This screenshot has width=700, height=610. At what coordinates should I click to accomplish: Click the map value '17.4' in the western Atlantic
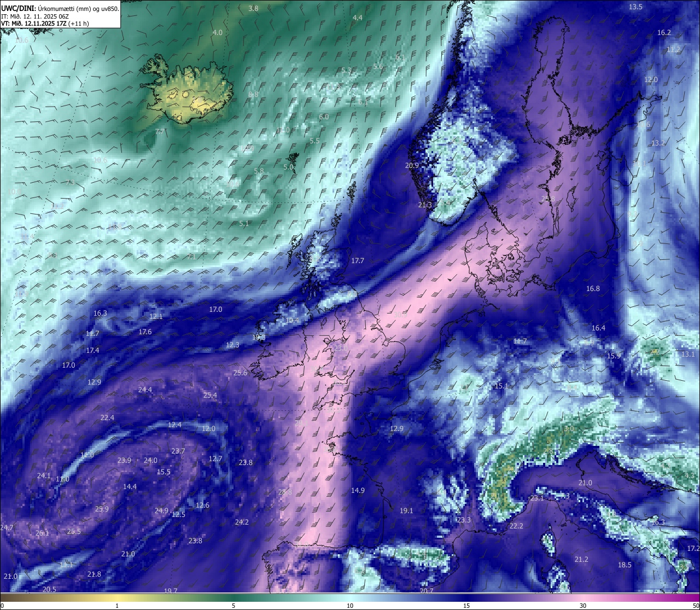tap(92, 351)
